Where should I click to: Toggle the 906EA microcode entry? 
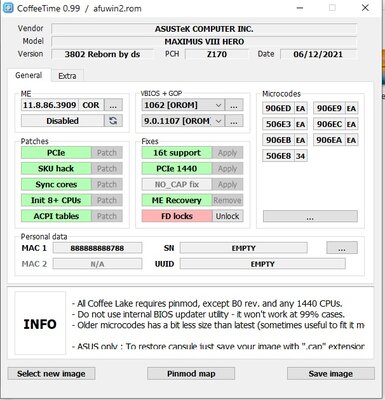(336, 140)
